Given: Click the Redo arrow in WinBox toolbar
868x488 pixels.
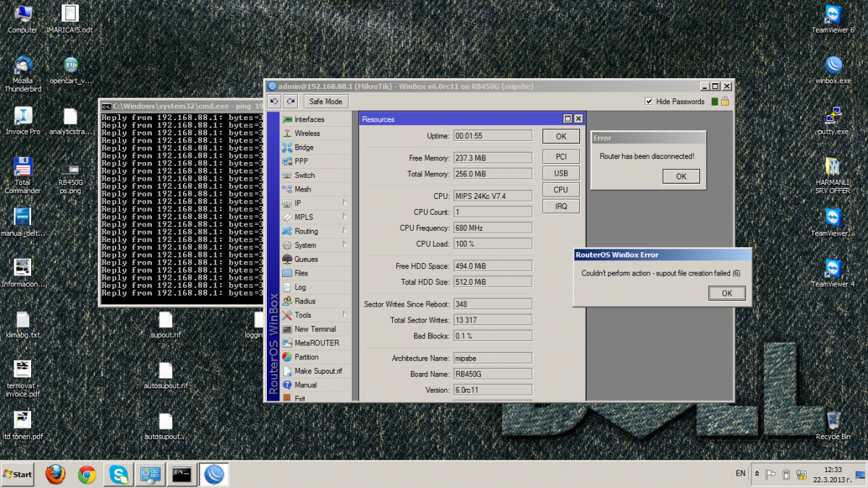Looking at the screenshot, I should point(291,102).
